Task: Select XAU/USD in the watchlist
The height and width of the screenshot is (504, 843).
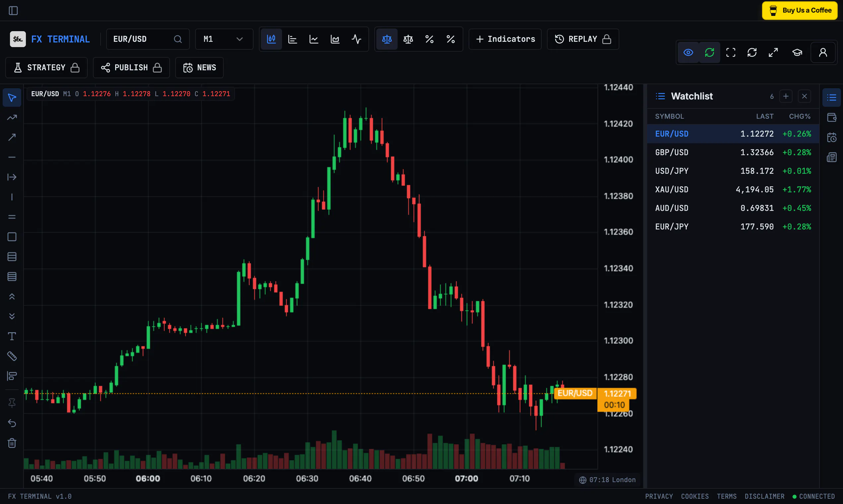Action: pyautogui.click(x=733, y=189)
